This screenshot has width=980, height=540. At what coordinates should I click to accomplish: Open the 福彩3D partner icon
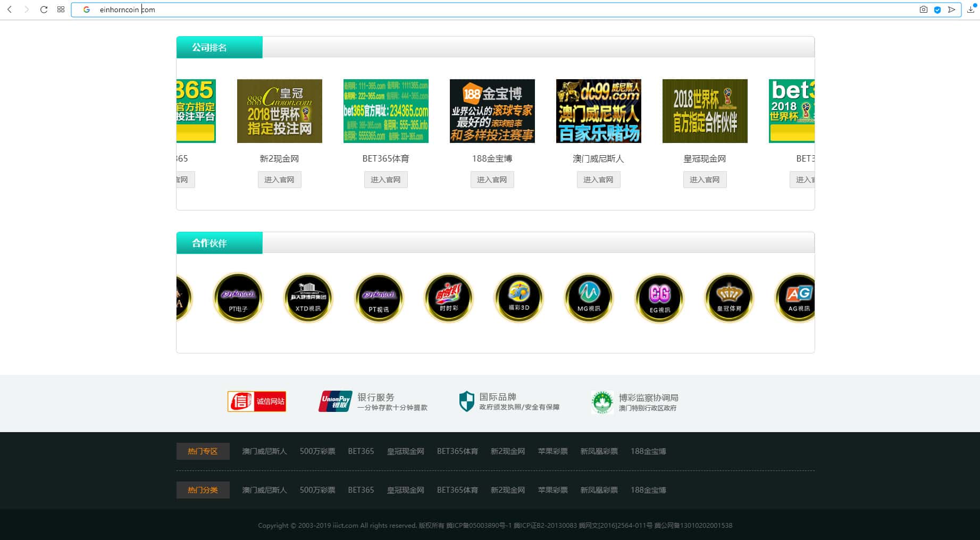[x=519, y=298]
